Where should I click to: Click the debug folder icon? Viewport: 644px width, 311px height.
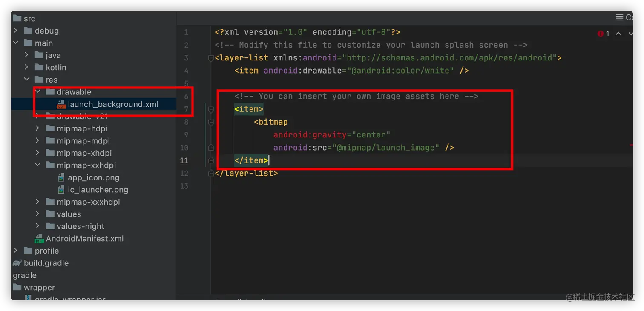point(28,31)
